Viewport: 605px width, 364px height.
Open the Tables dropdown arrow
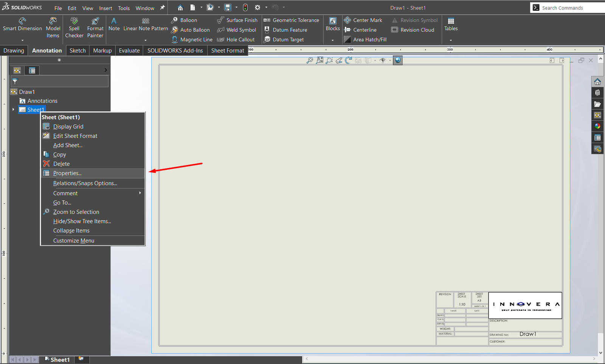[451, 40]
